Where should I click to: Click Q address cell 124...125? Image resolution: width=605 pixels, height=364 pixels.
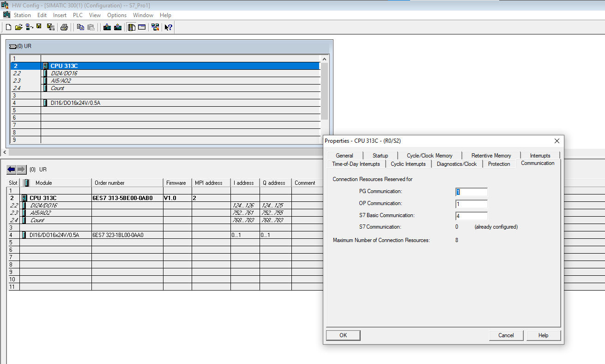tap(275, 206)
